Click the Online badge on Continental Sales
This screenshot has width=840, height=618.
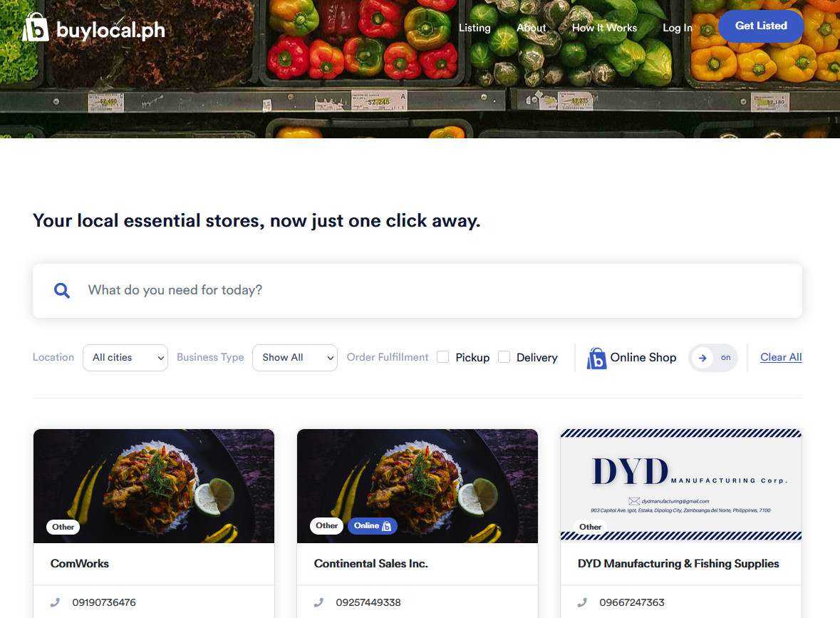tap(373, 526)
